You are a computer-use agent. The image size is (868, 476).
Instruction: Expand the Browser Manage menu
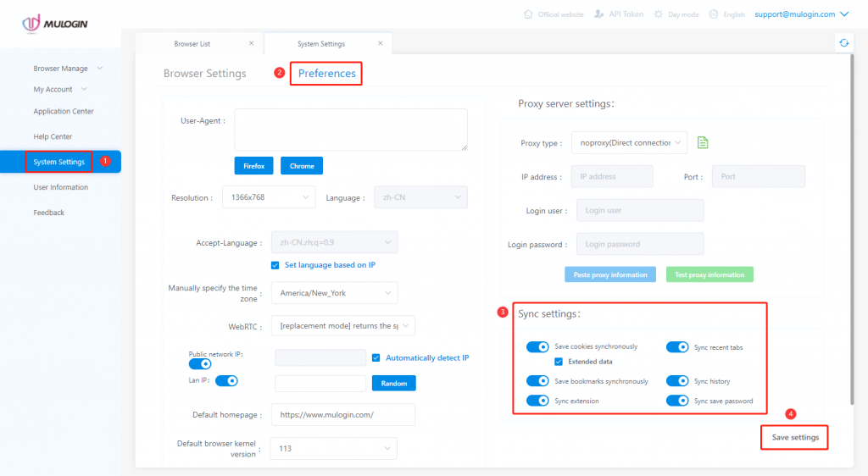click(x=68, y=69)
